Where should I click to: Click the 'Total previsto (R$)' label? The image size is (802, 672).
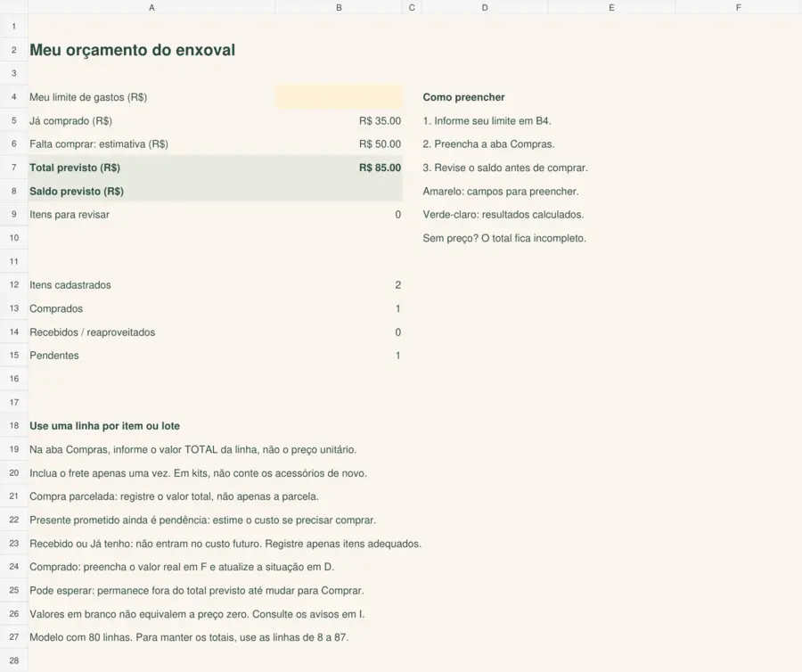coord(75,168)
